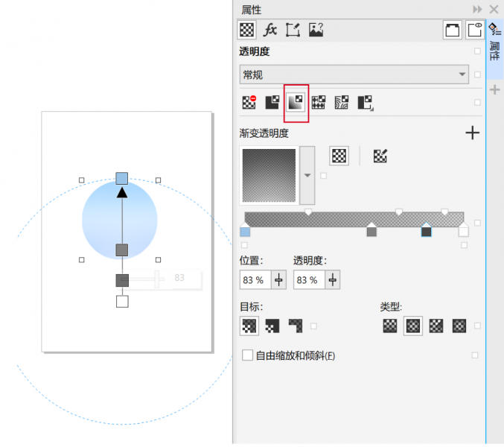Click the bottom-right selection handle of circle

tap(158, 259)
